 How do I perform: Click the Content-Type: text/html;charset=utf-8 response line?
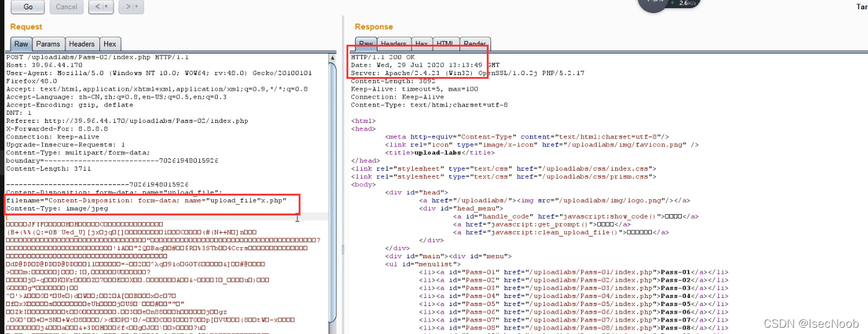[429, 105]
